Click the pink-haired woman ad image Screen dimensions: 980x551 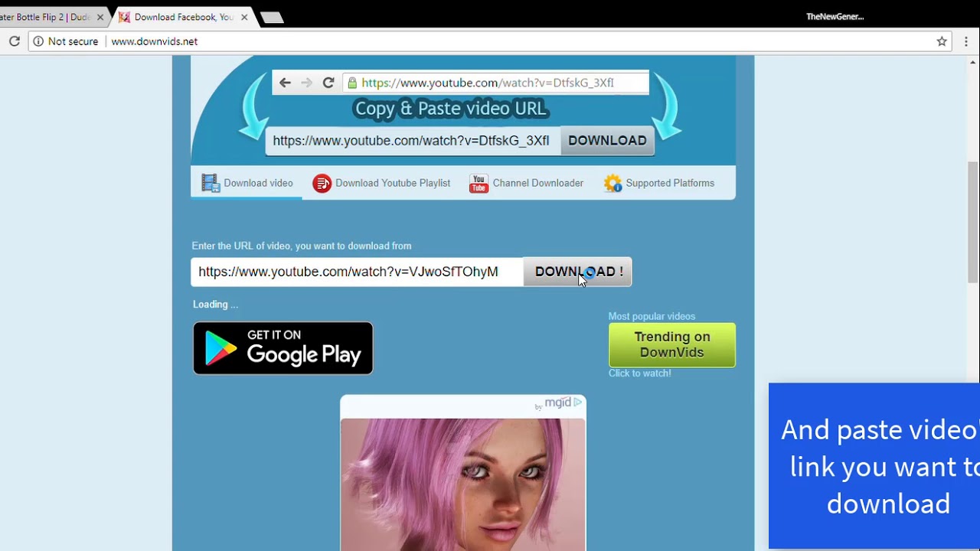463,484
